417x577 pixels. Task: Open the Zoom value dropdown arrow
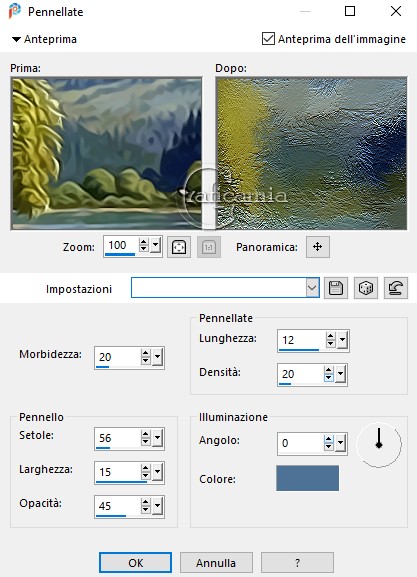tap(156, 245)
